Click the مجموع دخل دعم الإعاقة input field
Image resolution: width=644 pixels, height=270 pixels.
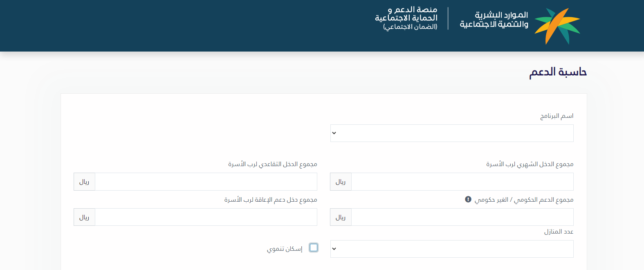click(x=206, y=217)
